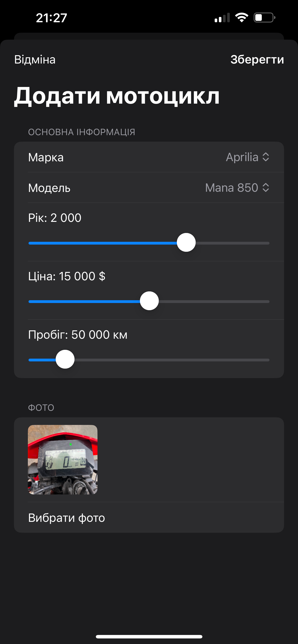Tap the cellular signal bars icon
This screenshot has height=644, width=298.
coord(222,18)
